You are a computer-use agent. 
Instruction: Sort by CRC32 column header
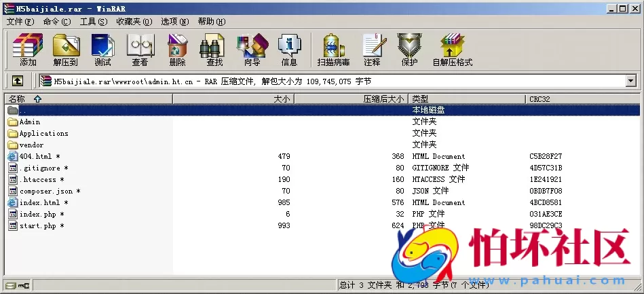[x=582, y=98]
